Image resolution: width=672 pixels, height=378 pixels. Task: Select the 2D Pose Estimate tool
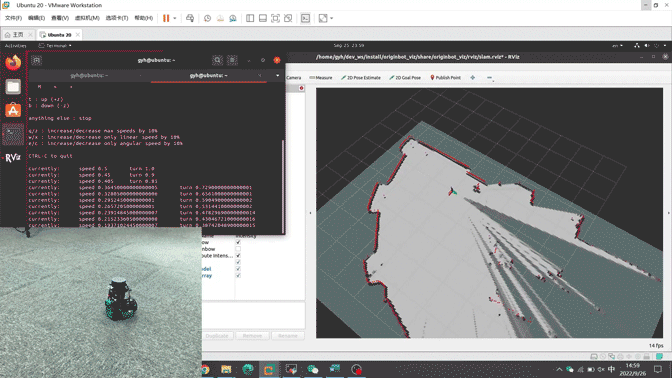pyautogui.click(x=361, y=78)
